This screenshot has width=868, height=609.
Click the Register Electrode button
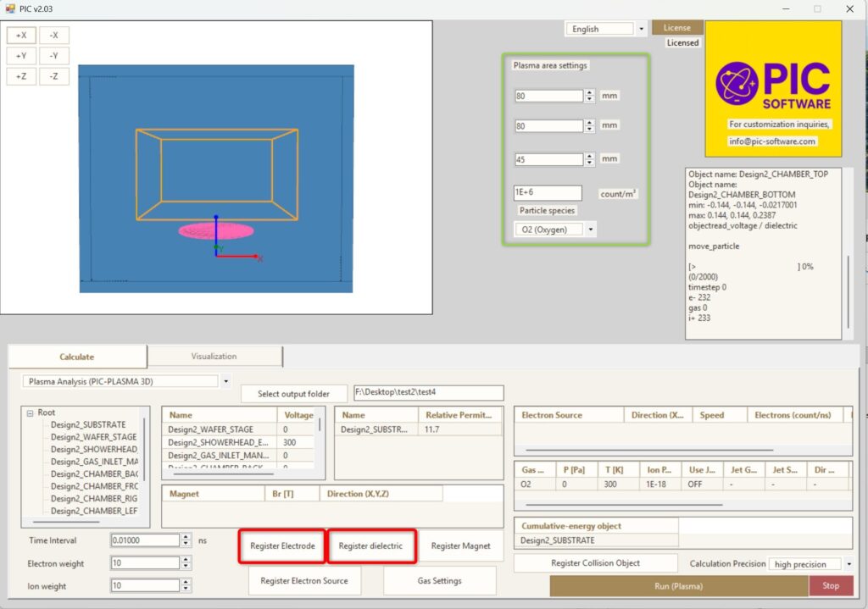[x=282, y=546]
